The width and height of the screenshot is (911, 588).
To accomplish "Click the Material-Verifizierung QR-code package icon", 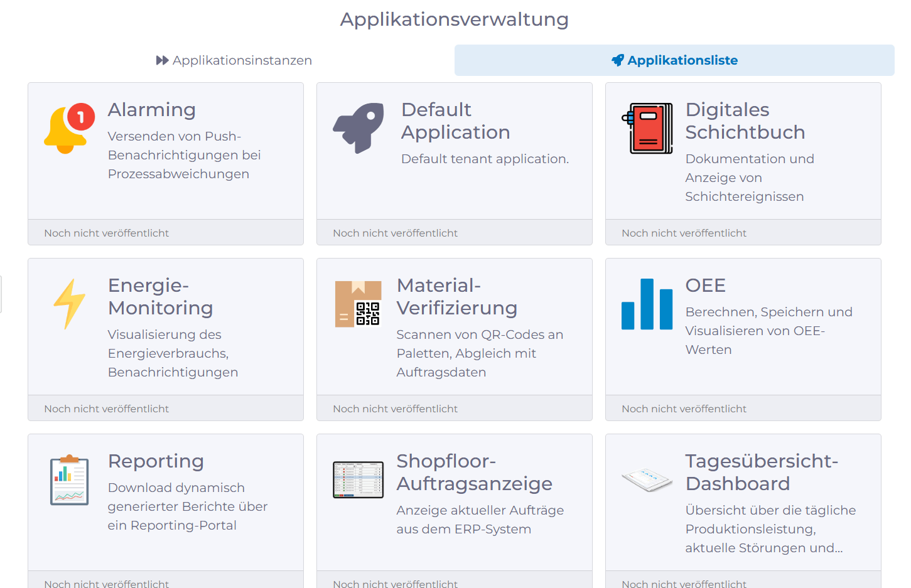I will pos(358,304).
